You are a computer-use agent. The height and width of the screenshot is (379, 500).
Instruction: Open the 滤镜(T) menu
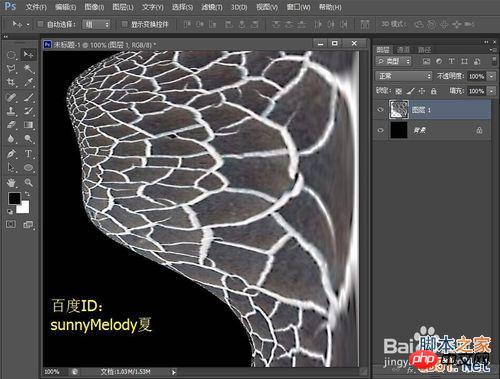pos(212,7)
